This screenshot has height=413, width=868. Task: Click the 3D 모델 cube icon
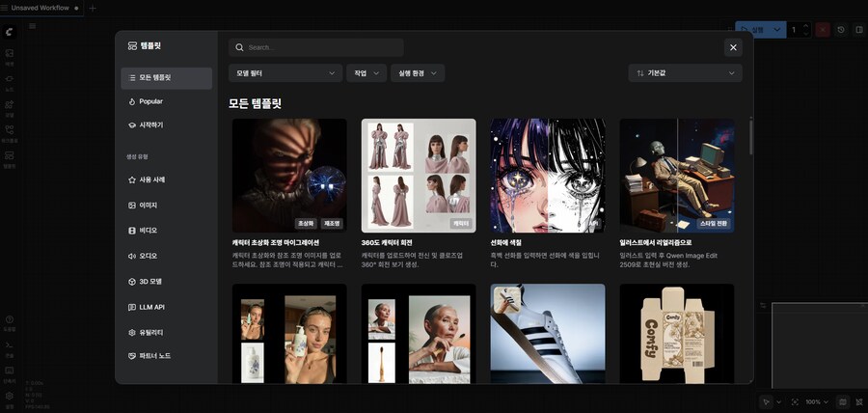pos(132,282)
